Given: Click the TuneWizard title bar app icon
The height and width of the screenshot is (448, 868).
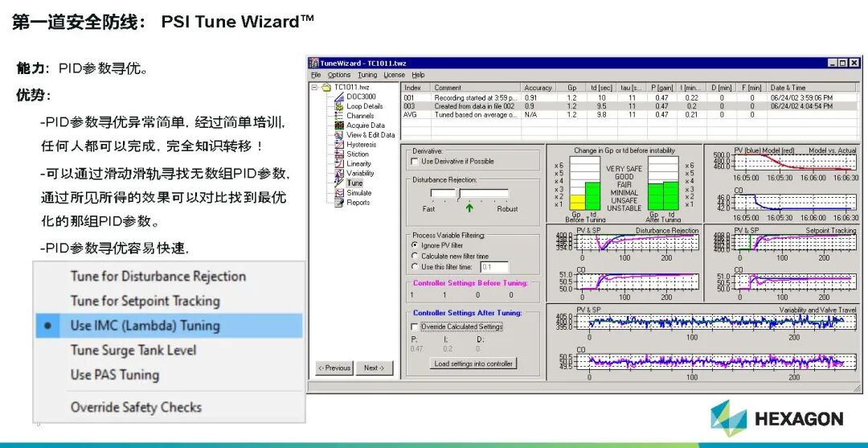Looking at the screenshot, I should click(x=314, y=63).
